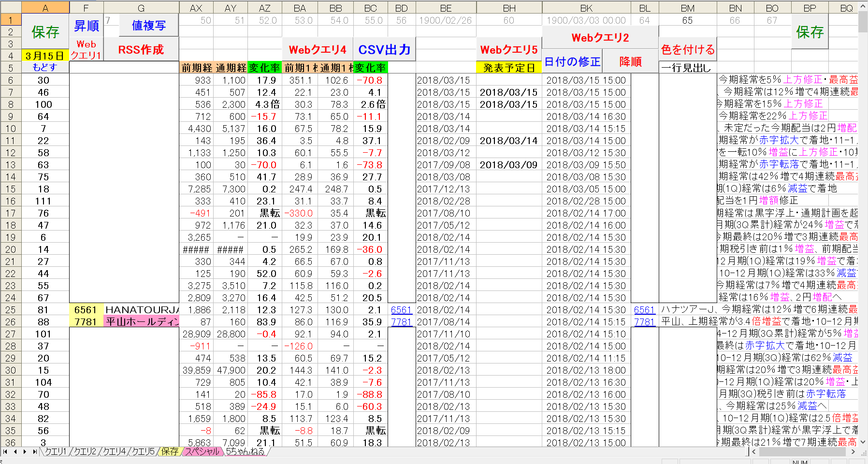The height and width of the screenshot is (464, 868).
Task: Open the 6561 hyperlink in column BD
Action: (x=401, y=310)
